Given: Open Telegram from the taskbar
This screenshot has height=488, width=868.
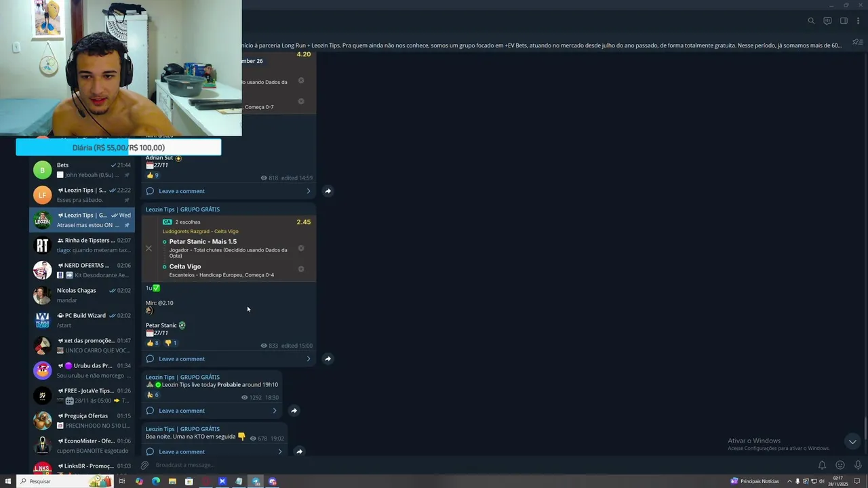Looking at the screenshot, I should (256, 481).
